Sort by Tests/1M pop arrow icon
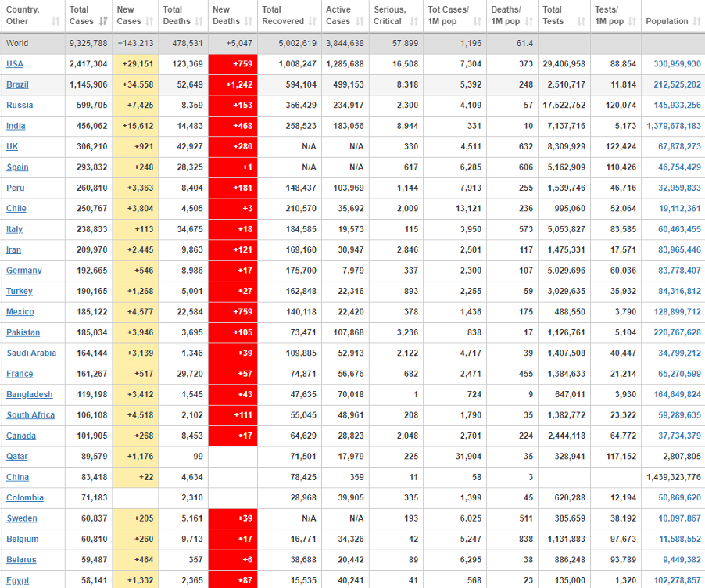The width and height of the screenshot is (705, 588). coord(632,21)
